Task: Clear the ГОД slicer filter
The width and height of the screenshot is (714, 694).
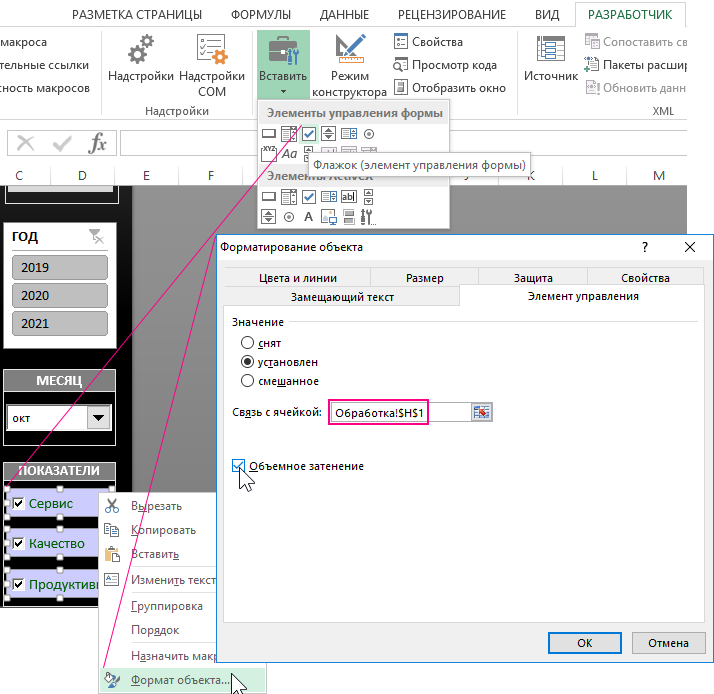Action: (x=96, y=236)
